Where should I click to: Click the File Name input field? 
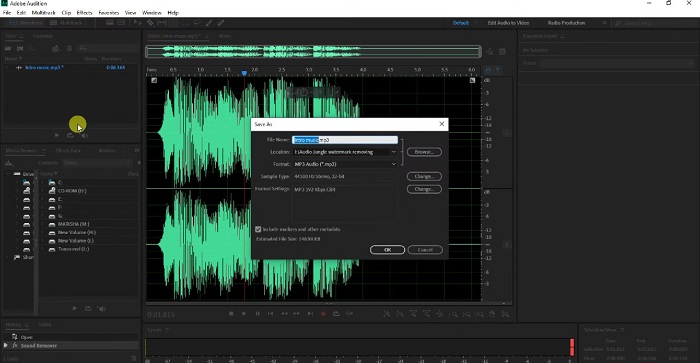pos(345,140)
